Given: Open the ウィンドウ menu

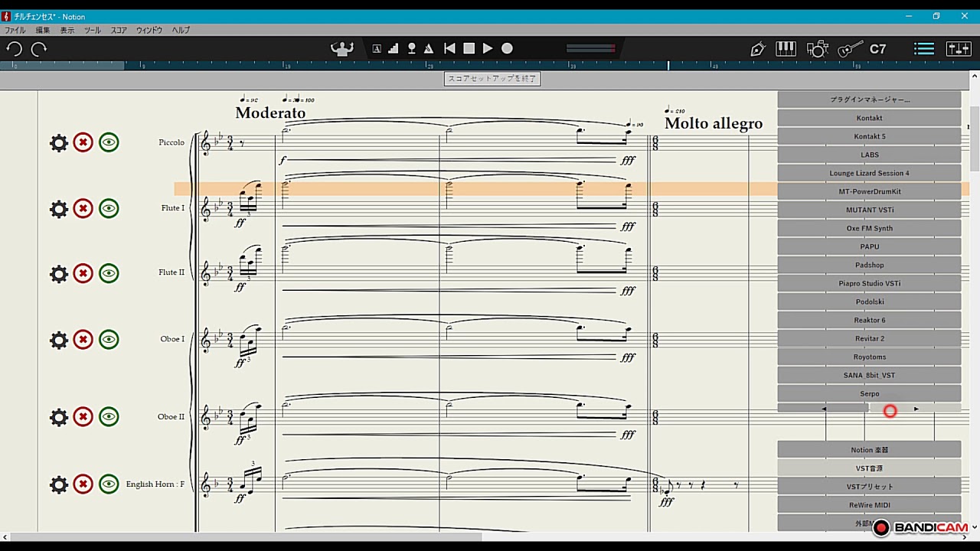Looking at the screenshot, I should (x=149, y=30).
